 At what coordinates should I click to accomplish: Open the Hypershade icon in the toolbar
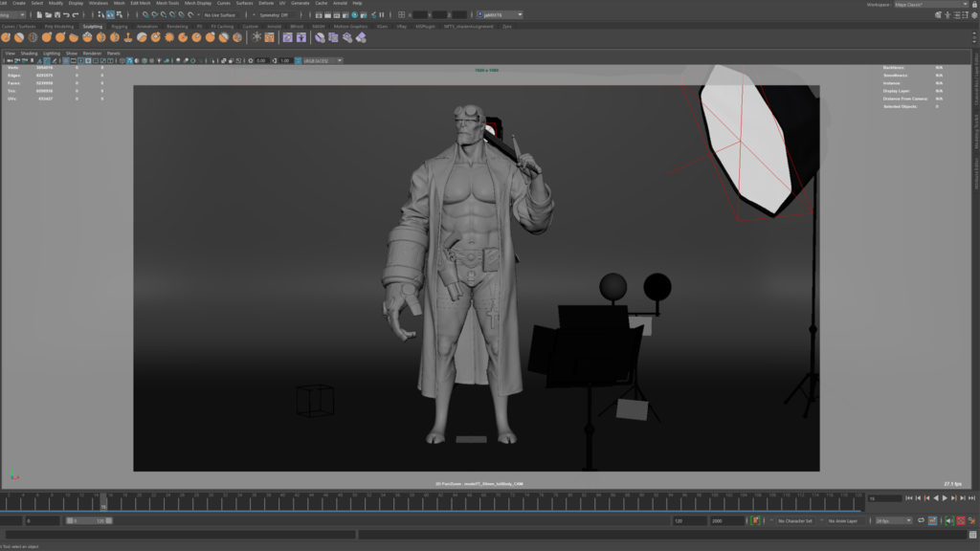355,15
